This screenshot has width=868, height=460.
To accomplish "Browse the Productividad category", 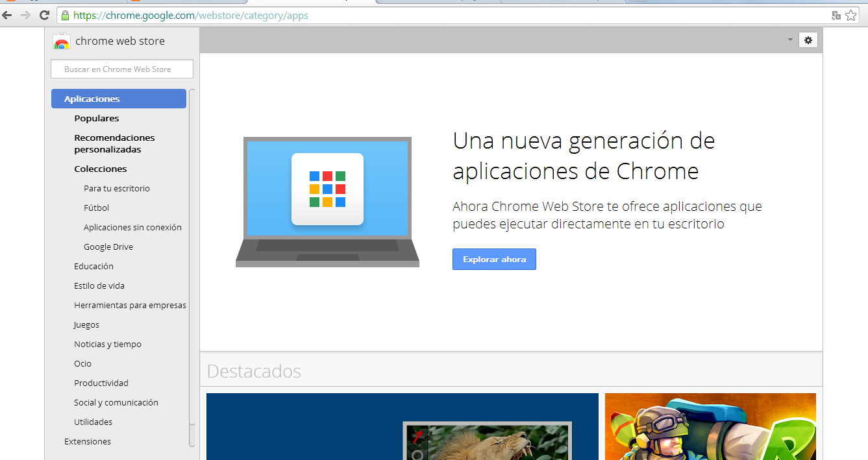I will (x=101, y=383).
